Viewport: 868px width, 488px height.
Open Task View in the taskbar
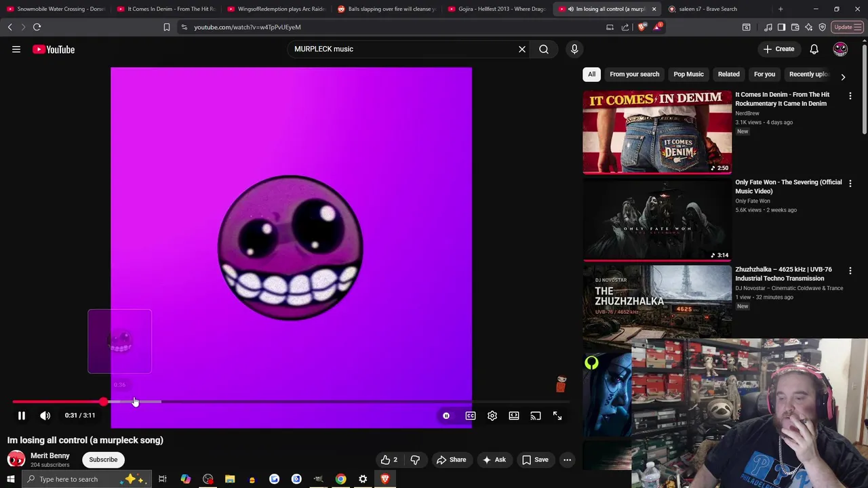(x=163, y=479)
